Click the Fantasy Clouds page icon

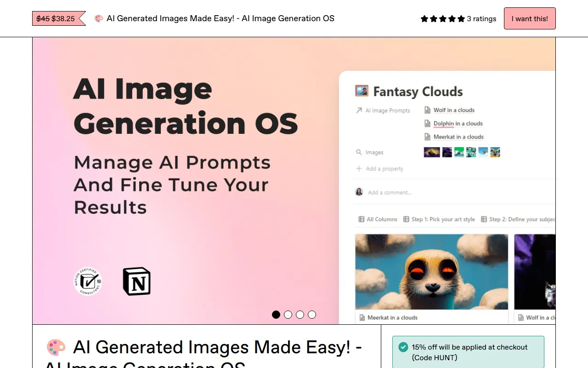pyautogui.click(x=362, y=91)
